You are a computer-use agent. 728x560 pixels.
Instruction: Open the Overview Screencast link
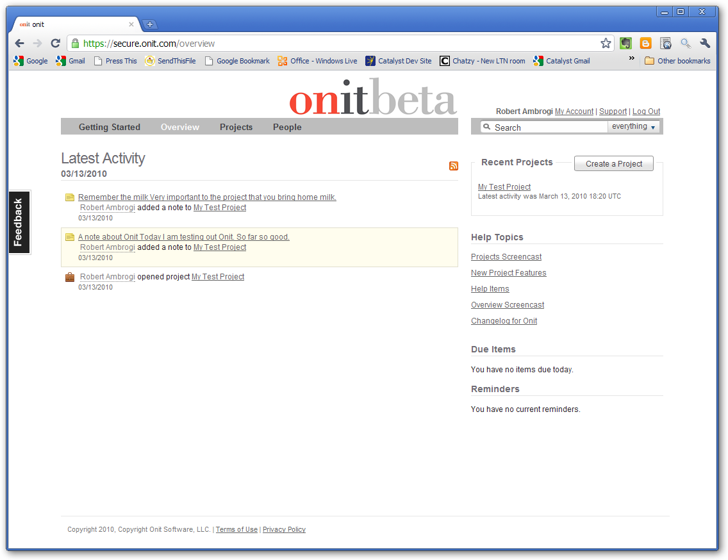508,305
